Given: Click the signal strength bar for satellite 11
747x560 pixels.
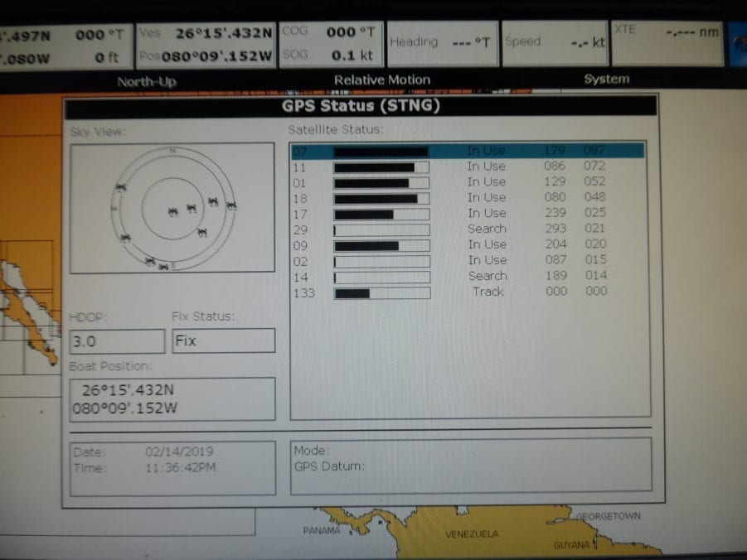Looking at the screenshot, I should pyautogui.click(x=381, y=167).
